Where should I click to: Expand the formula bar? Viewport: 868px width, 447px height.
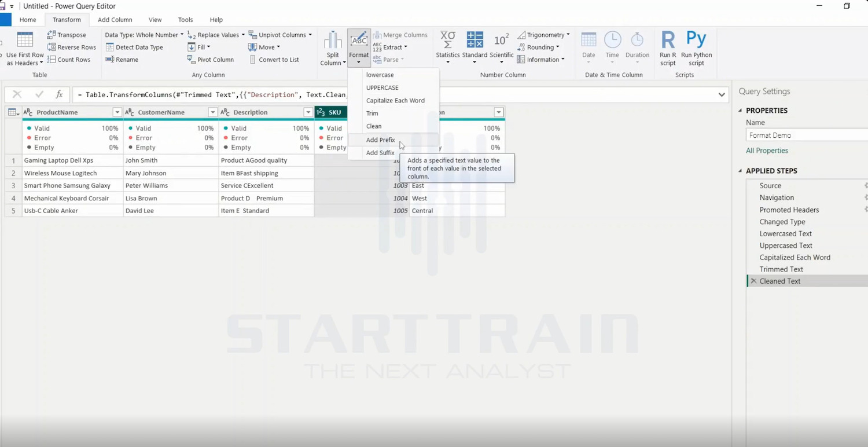point(722,94)
